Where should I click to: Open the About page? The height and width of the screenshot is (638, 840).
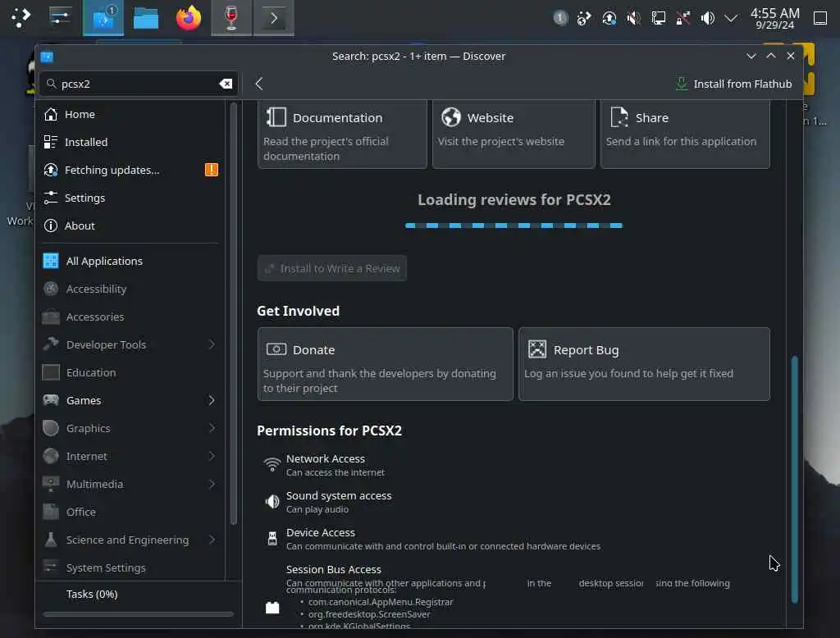pyautogui.click(x=130, y=226)
